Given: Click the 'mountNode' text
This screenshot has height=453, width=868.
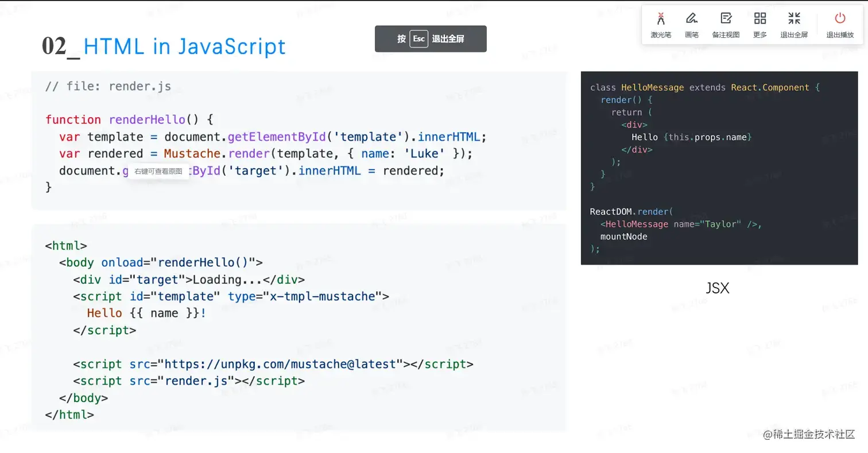Looking at the screenshot, I should tap(623, 237).
